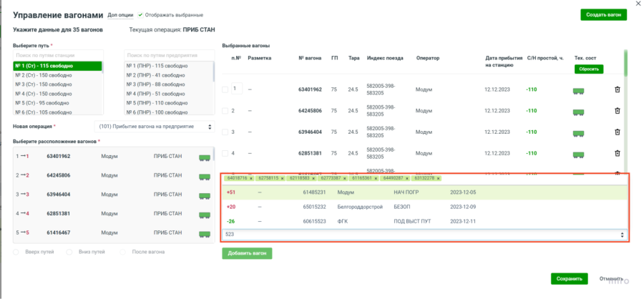Remove tag 64018716 via its x
The height and width of the screenshot is (299, 644).
tap(251, 178)
